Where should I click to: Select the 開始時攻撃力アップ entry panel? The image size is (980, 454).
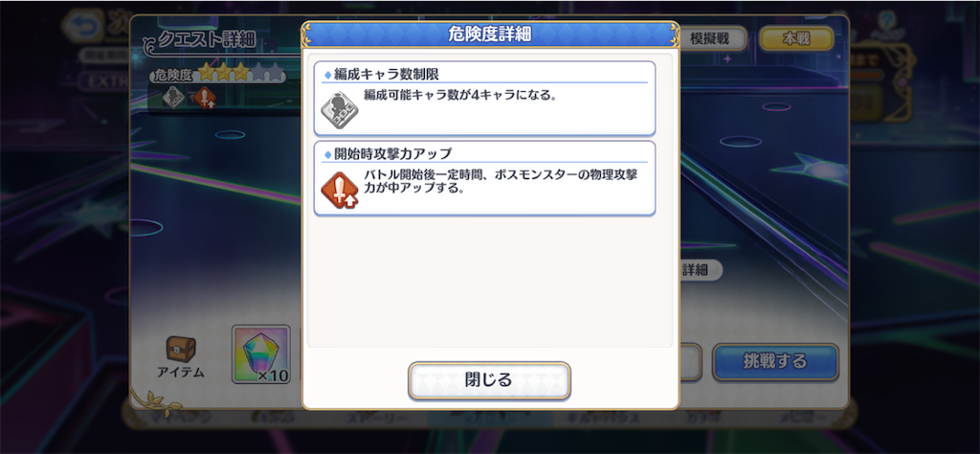[484, 178]
